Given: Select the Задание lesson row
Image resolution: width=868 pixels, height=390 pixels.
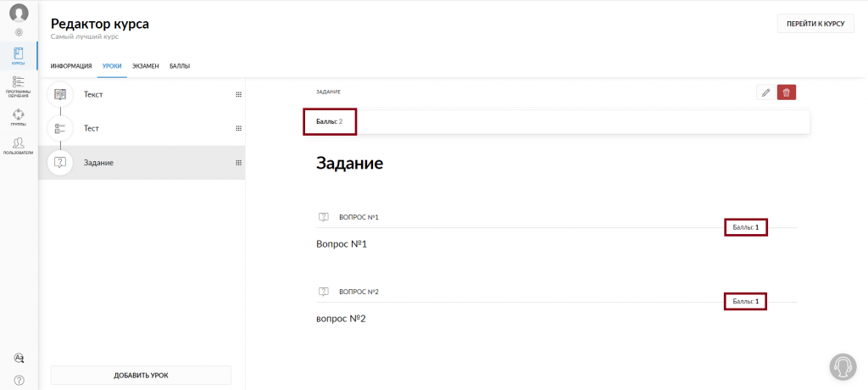Looking at the screenshot, I should pyautogui.click(x=142, y=163).
